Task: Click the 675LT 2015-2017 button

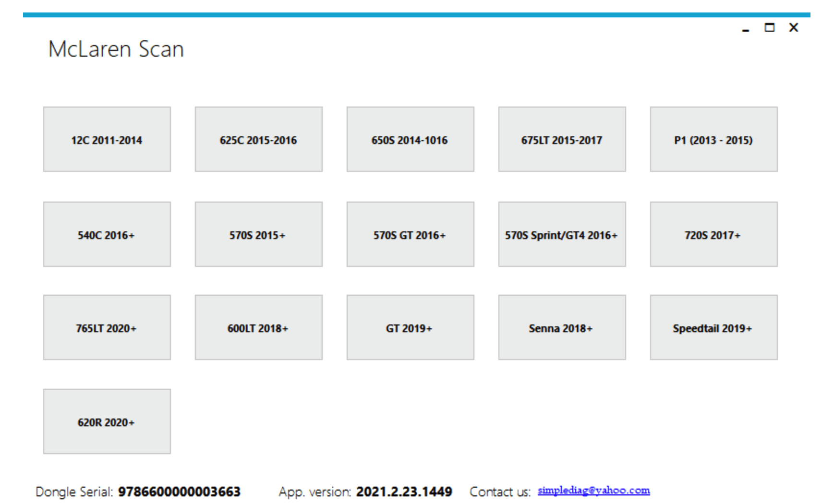Action: [562, 139]
